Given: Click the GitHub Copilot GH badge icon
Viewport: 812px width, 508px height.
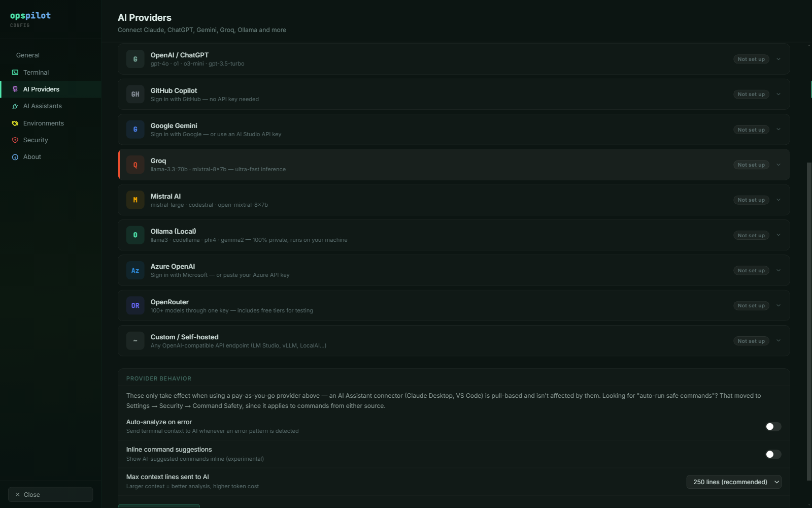Looking at the screenshot, I should [135, 94].
